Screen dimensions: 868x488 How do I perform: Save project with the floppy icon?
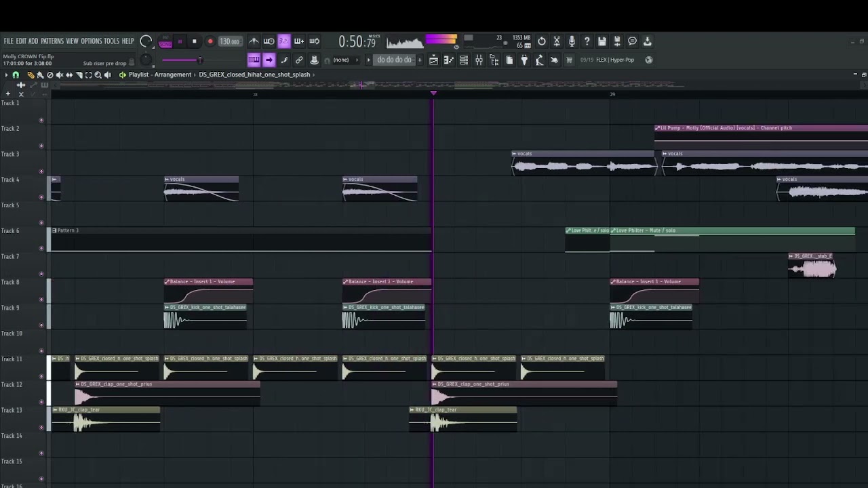click(x=602, y=41)
